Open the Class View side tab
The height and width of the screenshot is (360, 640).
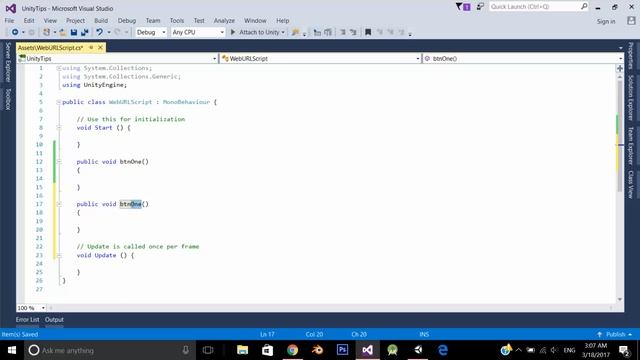[x=631, y=184]
